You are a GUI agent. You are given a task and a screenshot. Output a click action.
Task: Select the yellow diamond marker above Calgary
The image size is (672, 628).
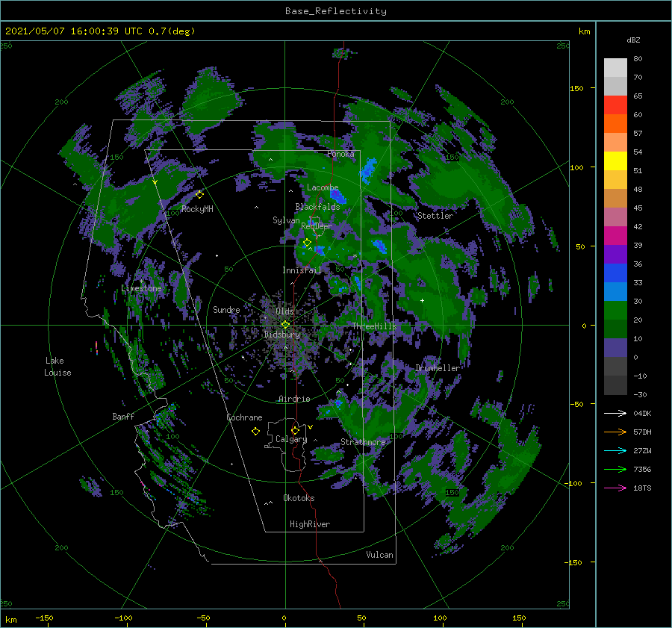(295, 430)
